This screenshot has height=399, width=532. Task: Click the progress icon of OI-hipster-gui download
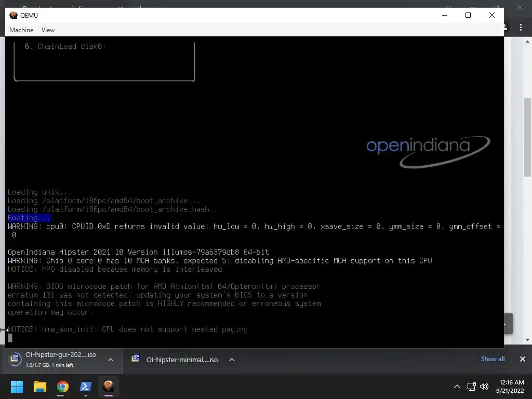(15, 359)
